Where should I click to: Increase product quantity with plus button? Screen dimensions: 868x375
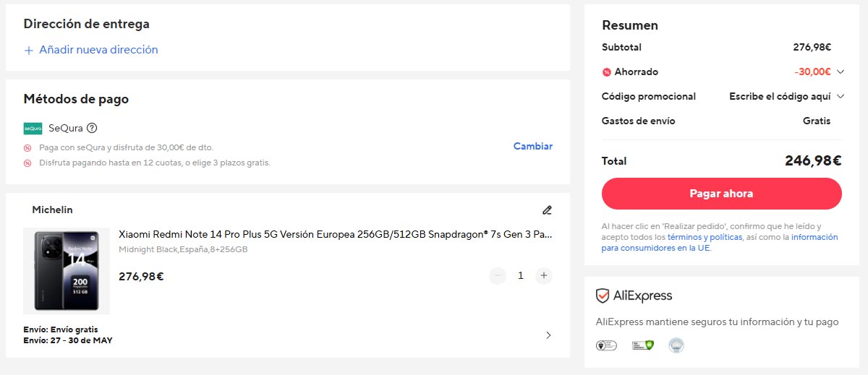tap(544, 276)
